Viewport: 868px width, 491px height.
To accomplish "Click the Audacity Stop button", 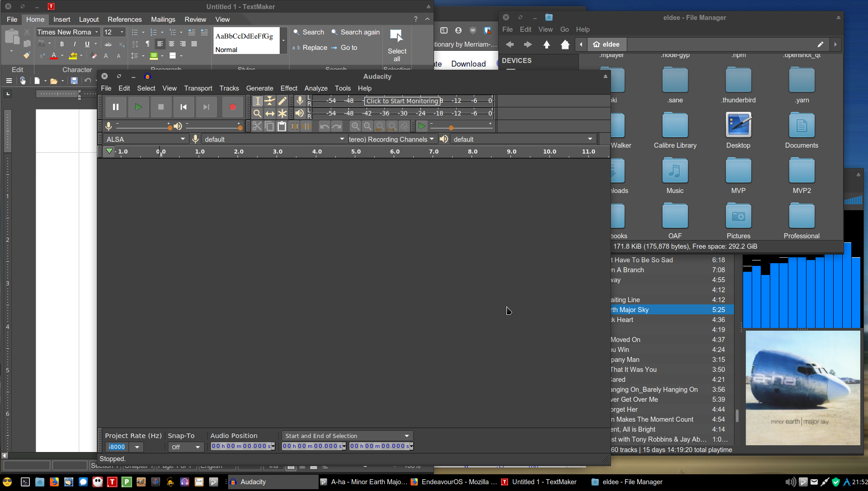I will 161,107.
